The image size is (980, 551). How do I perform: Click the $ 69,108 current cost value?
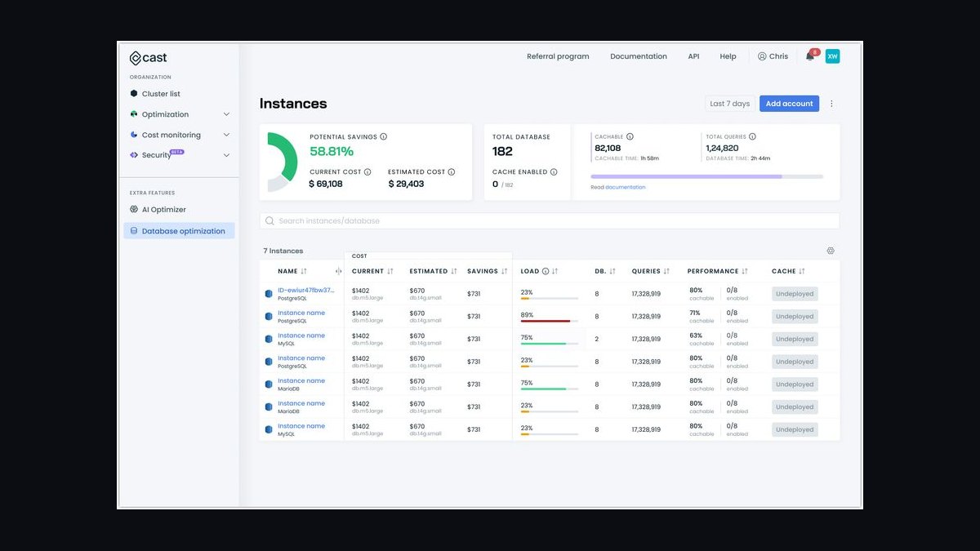click(x=326, y=184)
